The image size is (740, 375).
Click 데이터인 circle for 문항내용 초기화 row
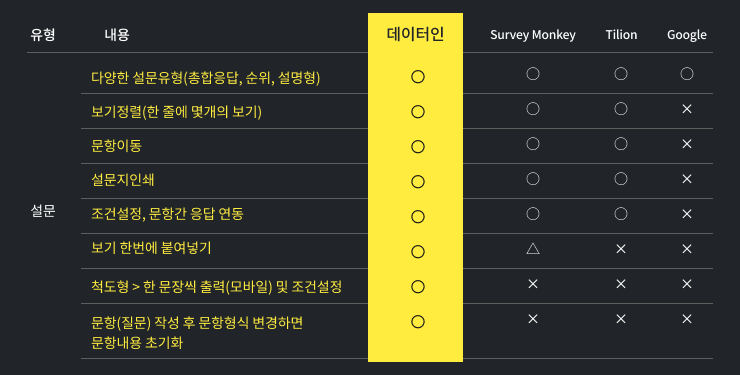click(x=418, y=322)
